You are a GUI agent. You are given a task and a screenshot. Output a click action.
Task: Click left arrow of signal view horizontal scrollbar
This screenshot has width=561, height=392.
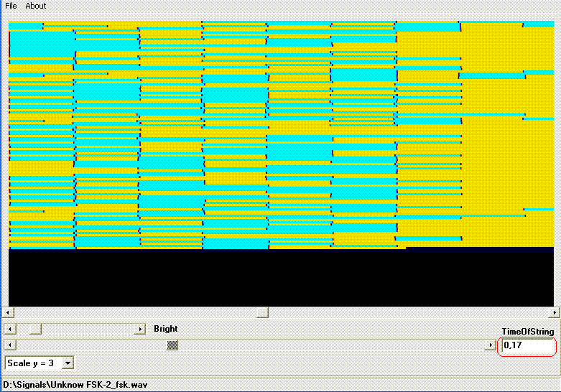pos(9,313)
